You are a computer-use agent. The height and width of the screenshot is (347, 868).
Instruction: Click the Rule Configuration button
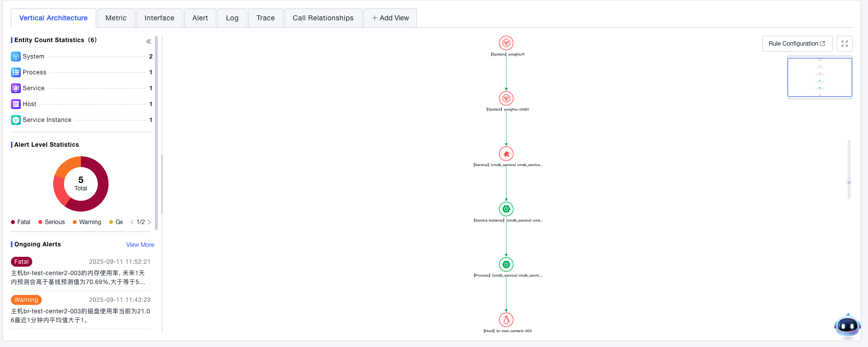[x=797, y=44]
